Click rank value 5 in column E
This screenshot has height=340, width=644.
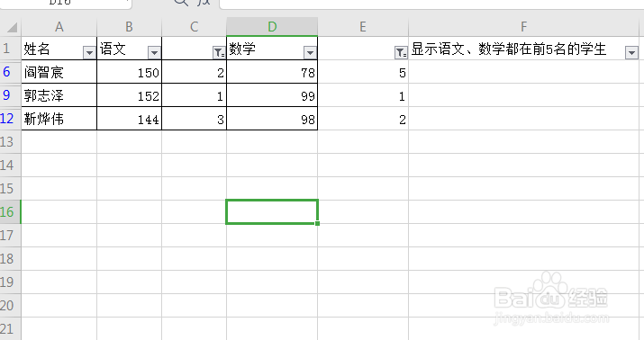(x=363, y=72)
